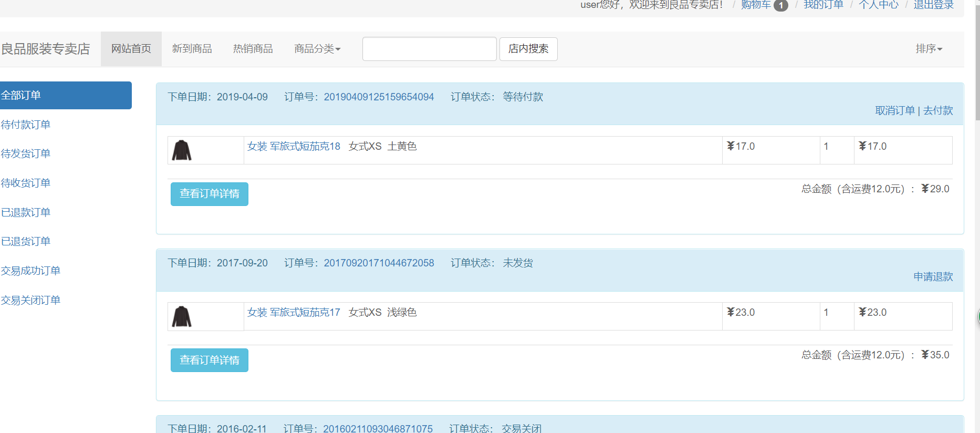Image resolution: width=980 pixels, height=433 pixels.
Task: Click total amount ¥29.0 text
Action: point(935,189)
